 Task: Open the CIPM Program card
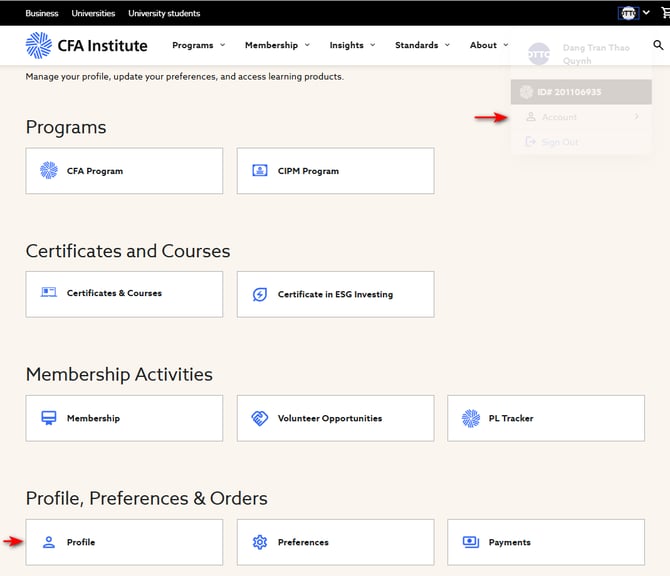[x=335, y=171]
